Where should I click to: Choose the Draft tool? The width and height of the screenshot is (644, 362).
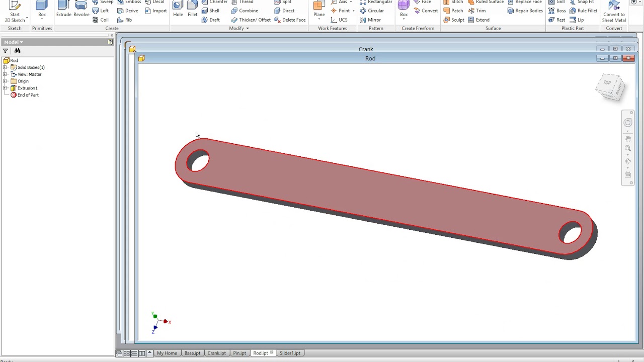[211, 20]
